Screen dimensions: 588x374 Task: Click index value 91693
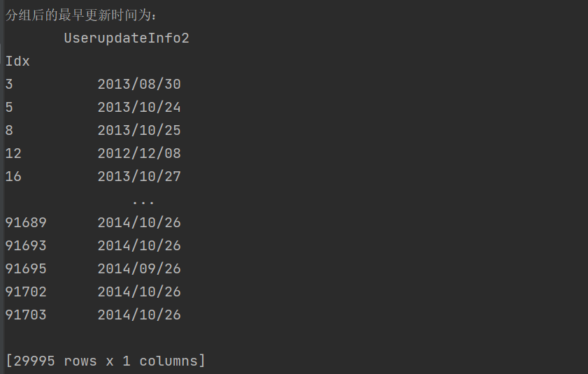point(26,245)
